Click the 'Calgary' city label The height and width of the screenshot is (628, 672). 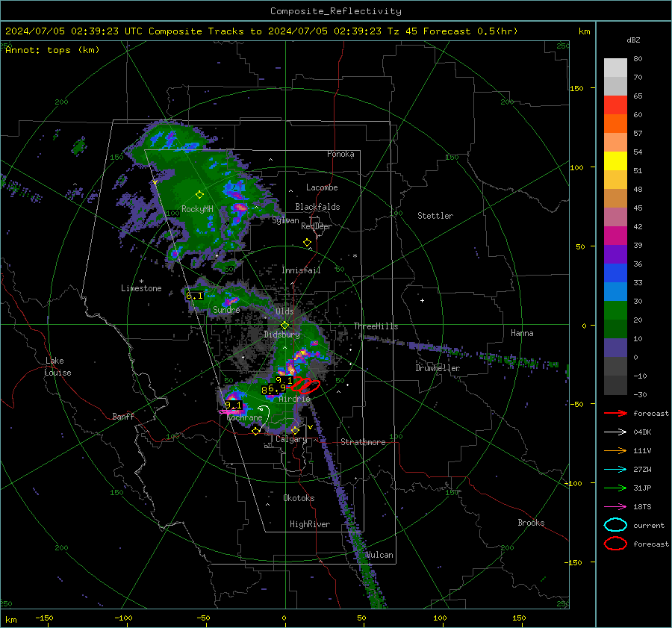[291, 439]
